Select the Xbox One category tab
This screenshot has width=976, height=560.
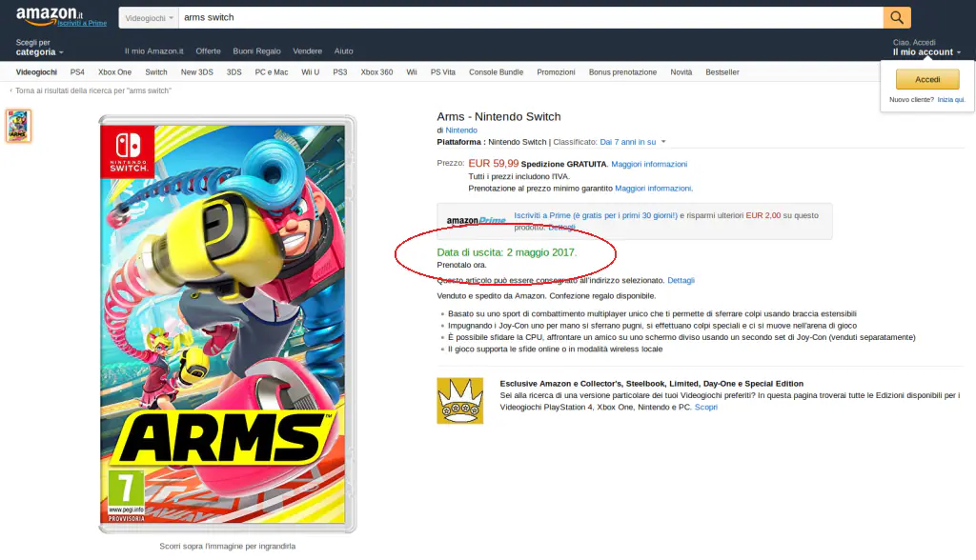(114, 72)
